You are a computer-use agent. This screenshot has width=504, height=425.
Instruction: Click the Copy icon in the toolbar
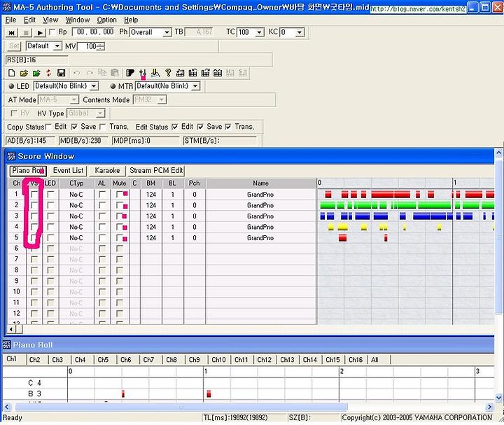(102, 73)
